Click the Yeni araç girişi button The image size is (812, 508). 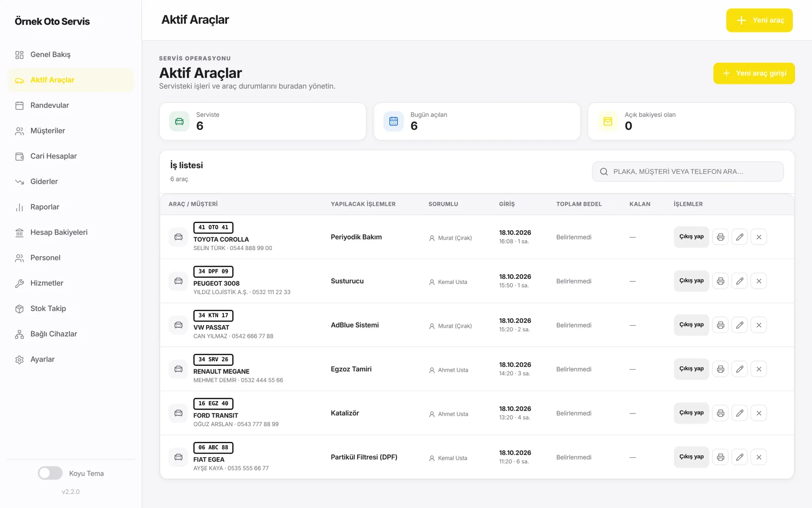coord(754,73)
